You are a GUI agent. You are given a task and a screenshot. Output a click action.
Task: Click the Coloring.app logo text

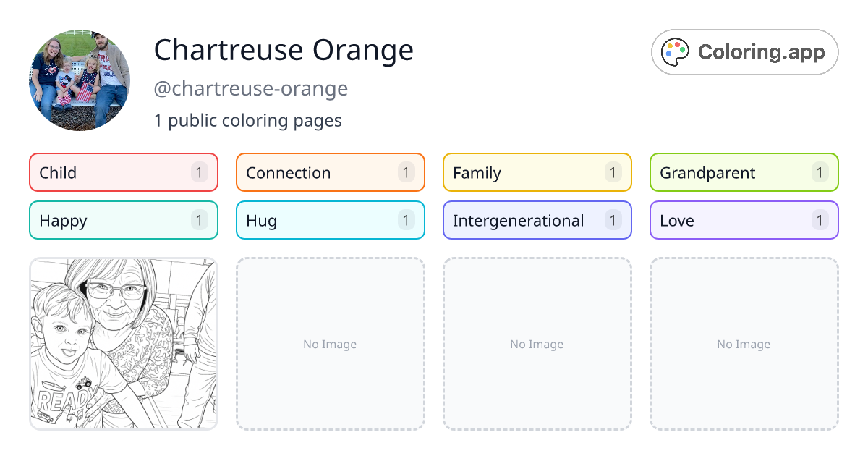761,52
